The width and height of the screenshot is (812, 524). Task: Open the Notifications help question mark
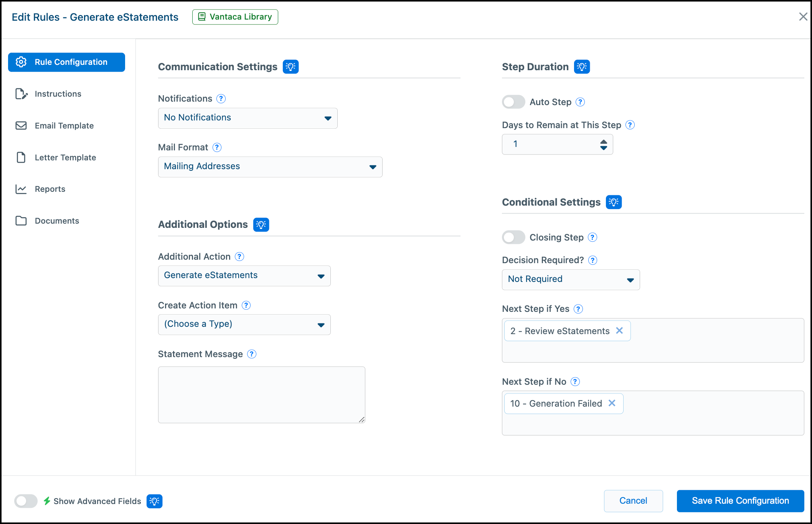pyautogui.click(x=221, y=99)
